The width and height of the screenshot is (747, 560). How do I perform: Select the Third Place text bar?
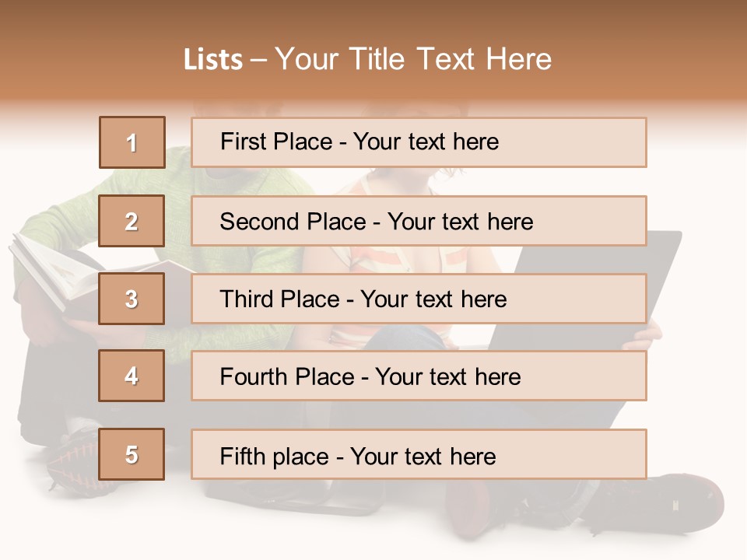click(419, 299)
